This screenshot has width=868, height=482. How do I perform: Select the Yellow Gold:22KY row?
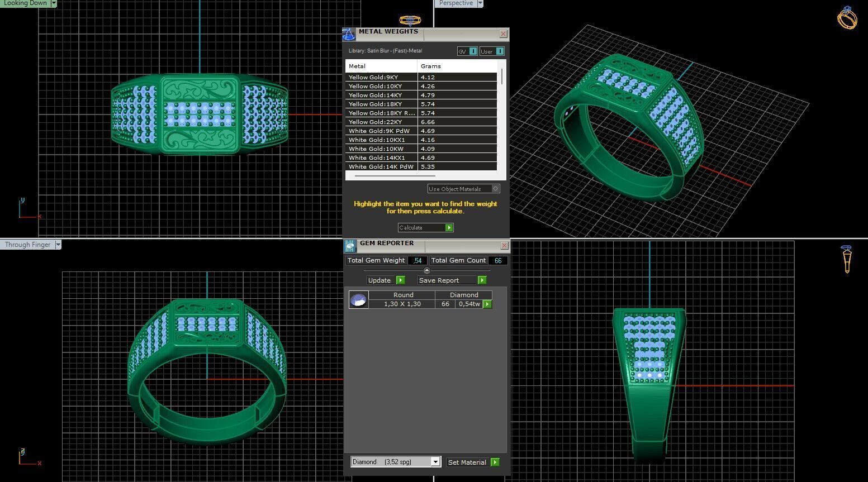click(x=421, y=122)
